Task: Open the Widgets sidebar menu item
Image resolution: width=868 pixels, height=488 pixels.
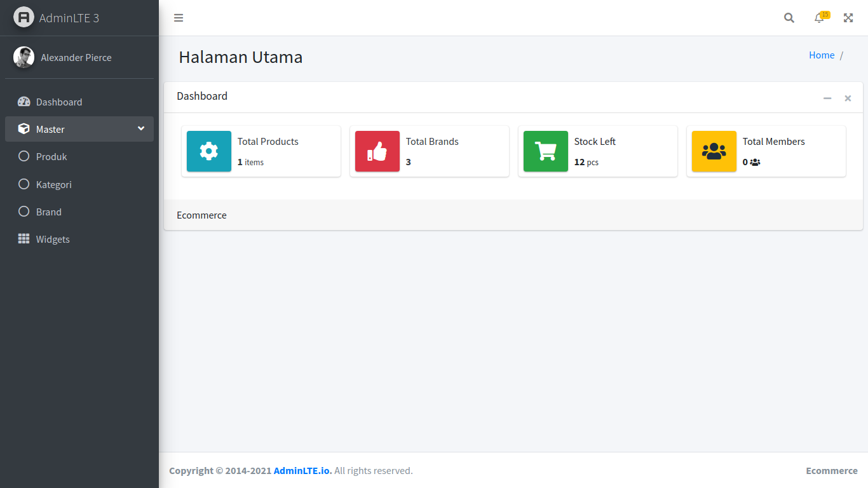Action: pyautogui.click(x=53, y=239)
